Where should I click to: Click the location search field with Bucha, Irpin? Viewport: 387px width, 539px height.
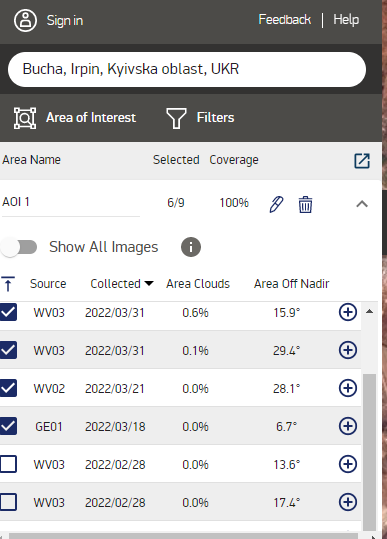[187, 69]
